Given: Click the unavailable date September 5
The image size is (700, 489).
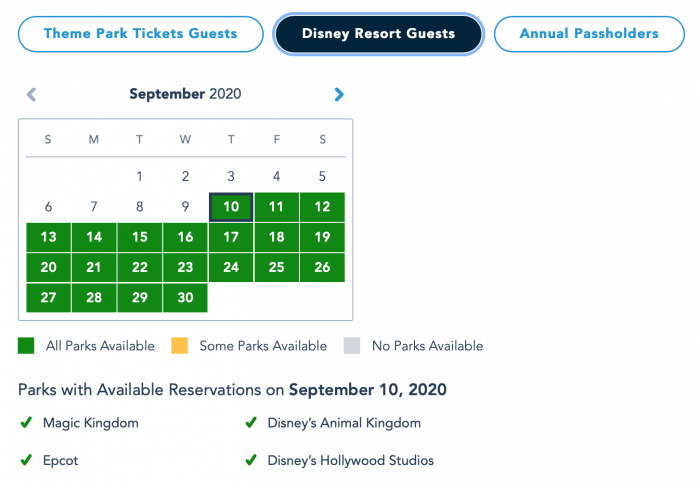Looking at the screenshot, I should pos(322,176).
